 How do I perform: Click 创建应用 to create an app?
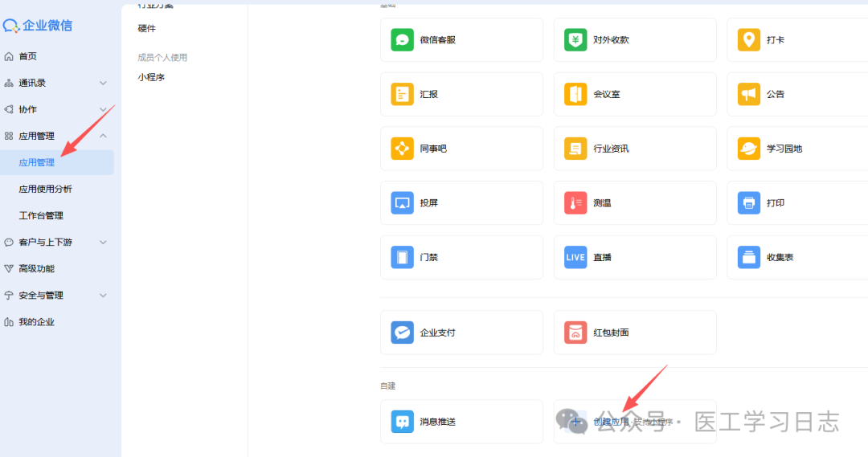[x=611, y=422]
